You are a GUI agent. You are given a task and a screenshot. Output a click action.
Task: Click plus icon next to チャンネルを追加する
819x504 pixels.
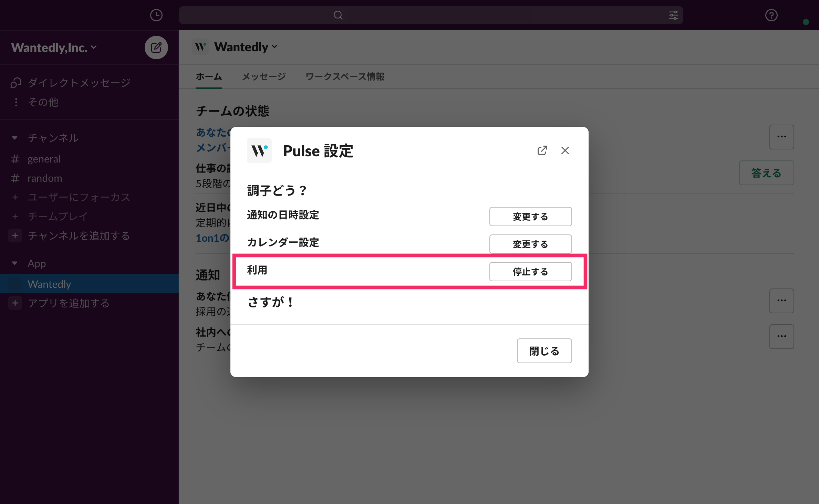tap(15, 236)
